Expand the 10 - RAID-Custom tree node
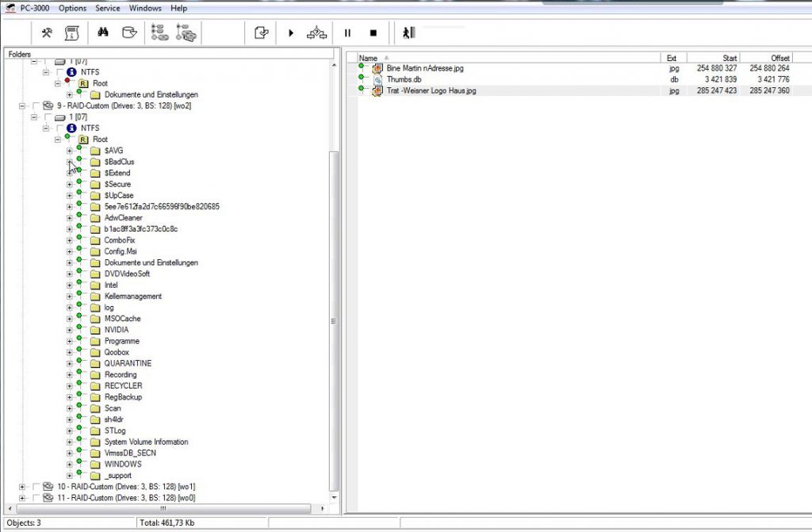This screenshot has height=532, width=812. [x=22, y=487]
